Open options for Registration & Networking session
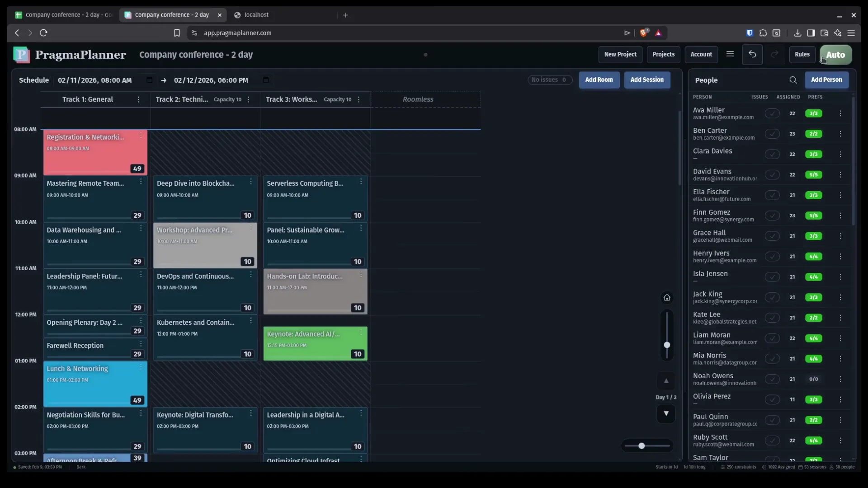Image resolution: width=868 pixels, height=488 pixels. (141, 136)
